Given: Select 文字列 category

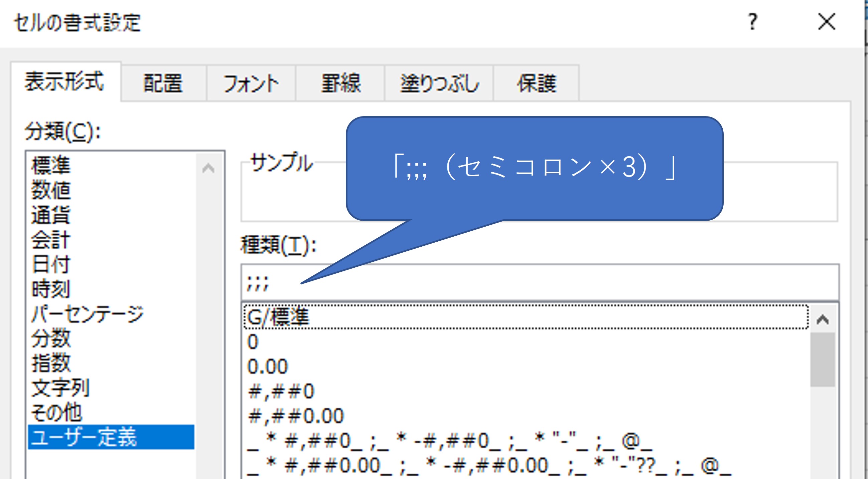Looking at the screenshot, I should [111, 388].
